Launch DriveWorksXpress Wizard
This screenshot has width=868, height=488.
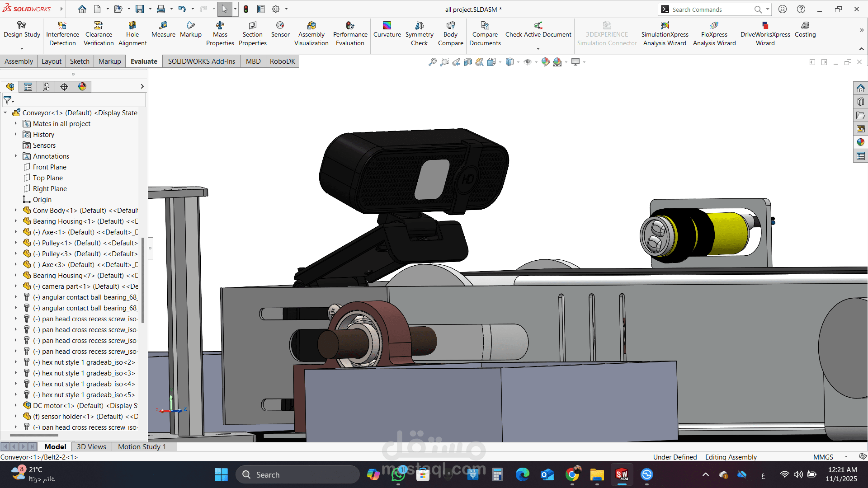click(x=765, y=33)
